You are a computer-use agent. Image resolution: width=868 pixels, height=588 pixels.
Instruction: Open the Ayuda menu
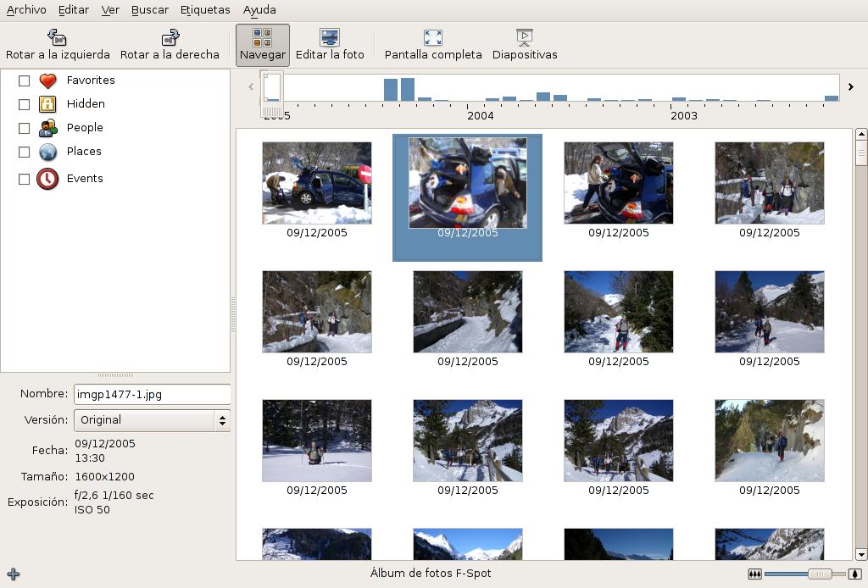click(259, 10)
